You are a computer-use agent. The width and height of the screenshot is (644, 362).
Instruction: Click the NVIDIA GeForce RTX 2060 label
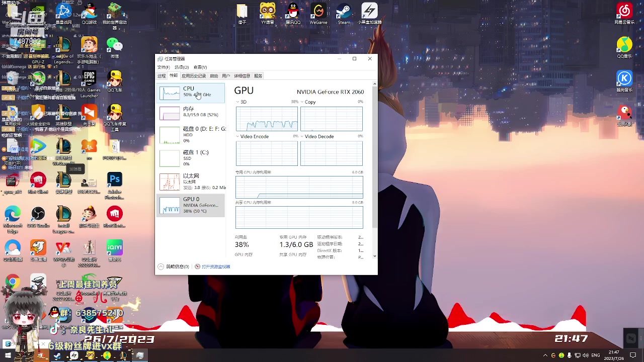tap(330, 92)
